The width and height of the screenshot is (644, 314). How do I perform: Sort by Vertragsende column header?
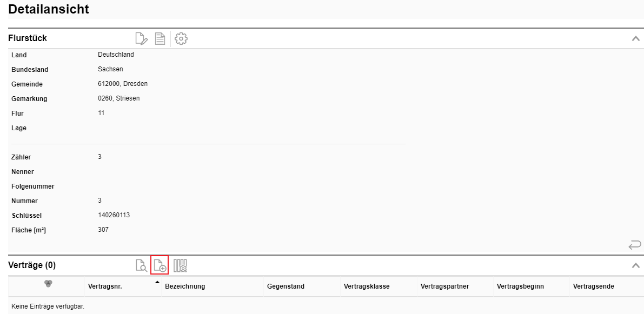coord(594,286)
